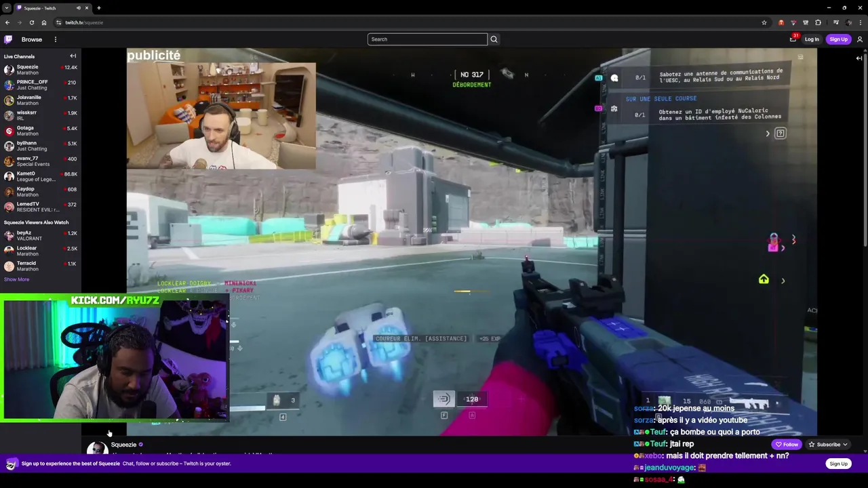
Task: Open the Twitch more options menu
Action: coord(56,39)
